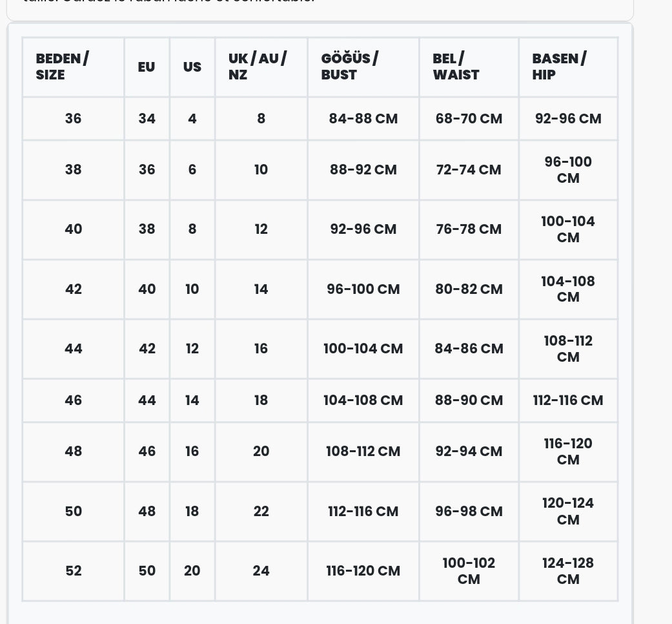The width and height of the screenshot is (672, 624).
Task: Select the size 36 row cell
Action: pos(74,119)
